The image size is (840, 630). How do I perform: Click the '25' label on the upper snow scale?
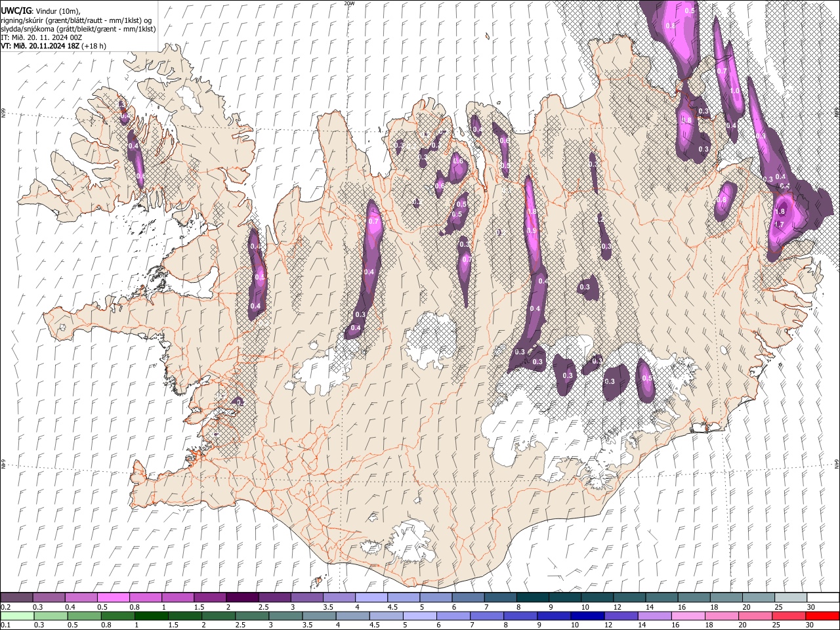(x=778, y=607)
